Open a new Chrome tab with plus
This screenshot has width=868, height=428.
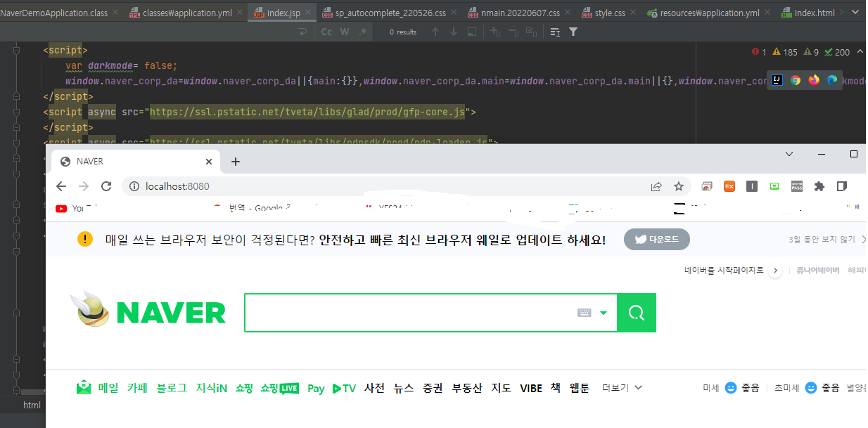(236, 162)
